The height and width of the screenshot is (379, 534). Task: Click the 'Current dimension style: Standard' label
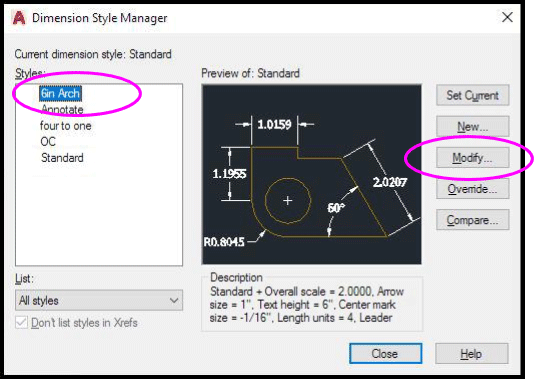[x=93, y=54]
